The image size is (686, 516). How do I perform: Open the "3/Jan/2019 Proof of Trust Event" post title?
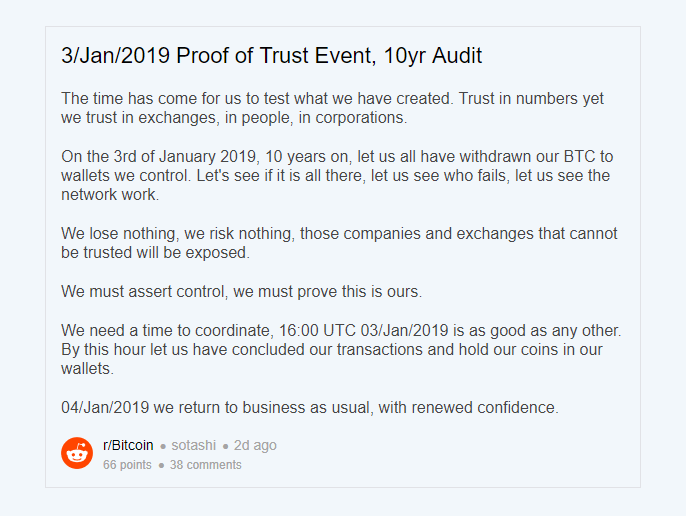271,56
